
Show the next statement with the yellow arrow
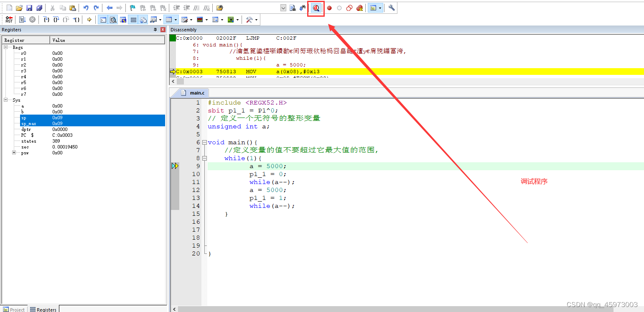click(x=89, y=20)
